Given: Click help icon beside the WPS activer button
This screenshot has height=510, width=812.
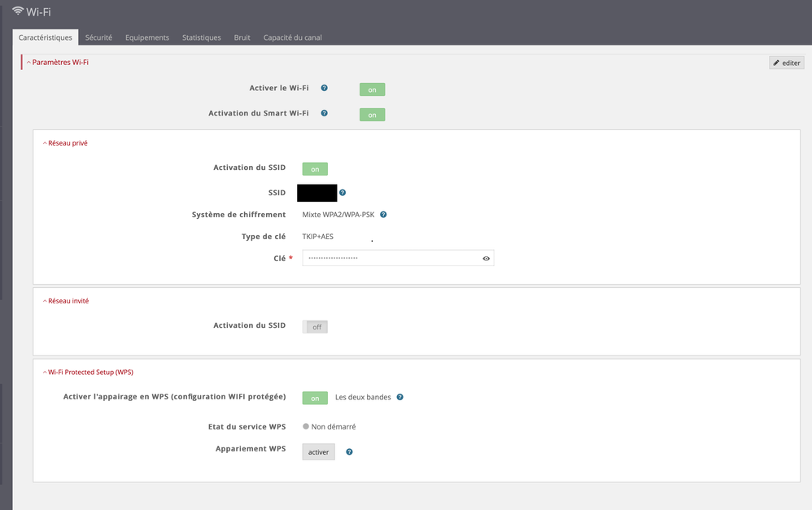Looking at the screenshot, I should point(349,451).
